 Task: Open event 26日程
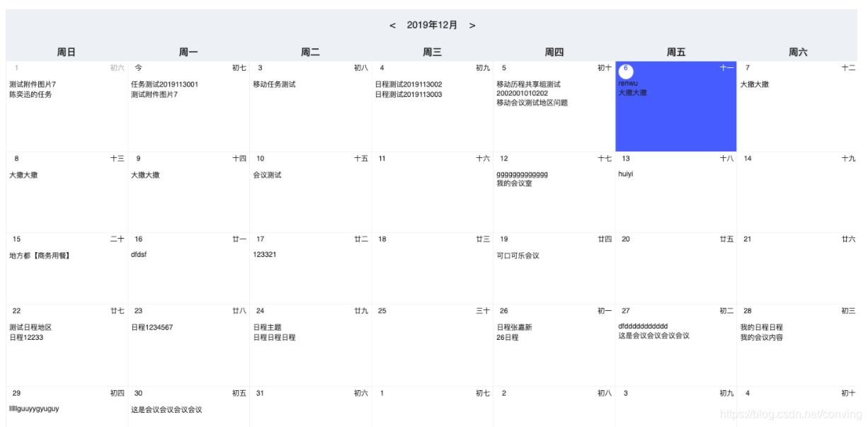pos(507,338)
